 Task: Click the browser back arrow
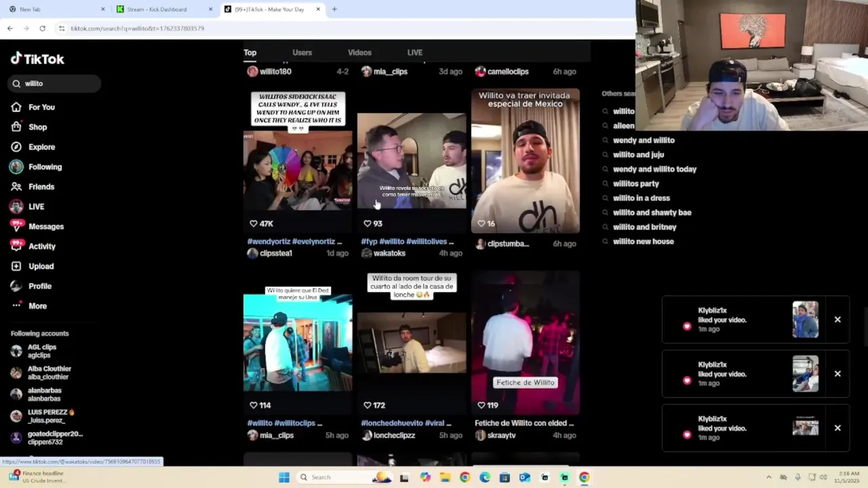(x=9, y=28)
